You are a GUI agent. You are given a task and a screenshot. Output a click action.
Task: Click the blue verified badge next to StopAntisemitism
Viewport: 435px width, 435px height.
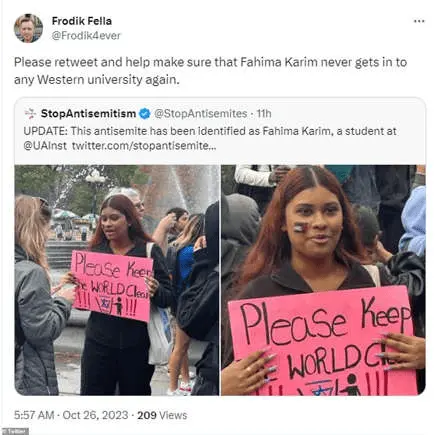[x=144, y=114]
